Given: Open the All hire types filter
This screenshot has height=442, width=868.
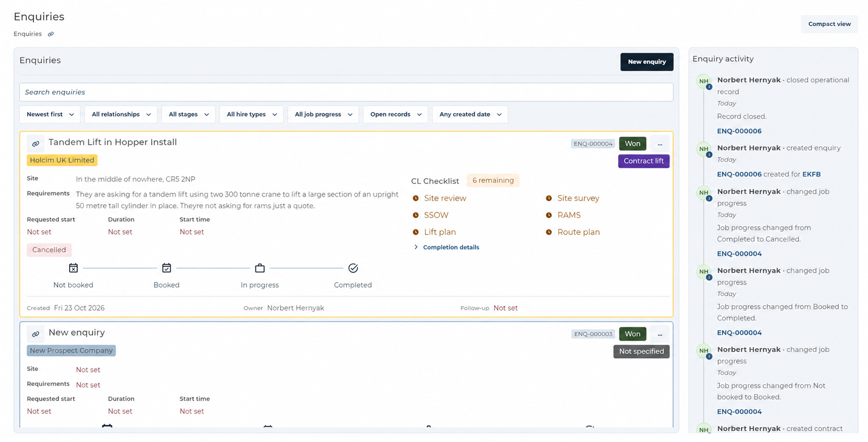Looking at the screenshot, I should tap(252, 115).
